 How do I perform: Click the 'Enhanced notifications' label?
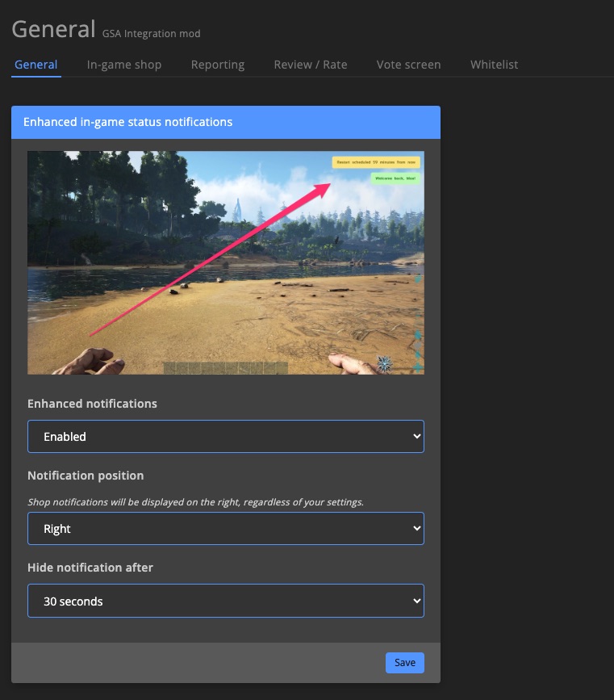pos(92,404)
